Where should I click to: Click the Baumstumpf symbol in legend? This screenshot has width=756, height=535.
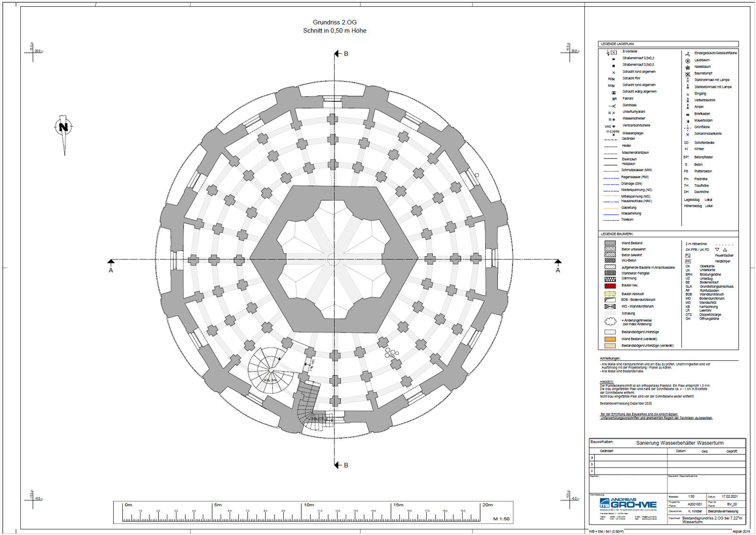coord(688,74)
